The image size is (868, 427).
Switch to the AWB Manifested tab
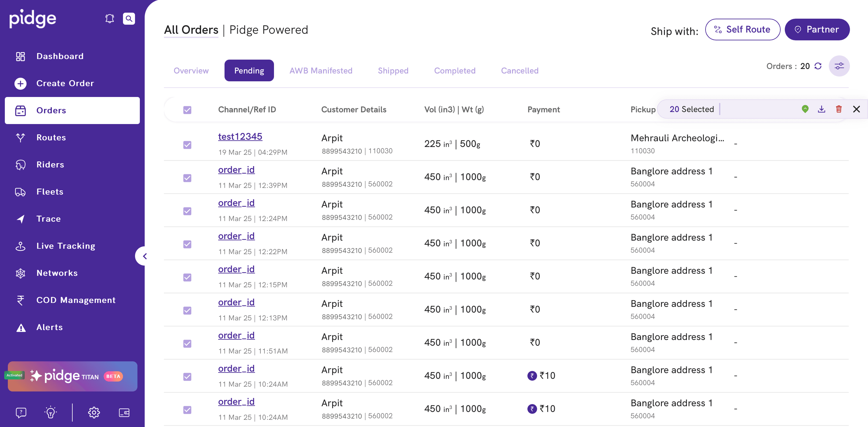(x=320, y=71)
